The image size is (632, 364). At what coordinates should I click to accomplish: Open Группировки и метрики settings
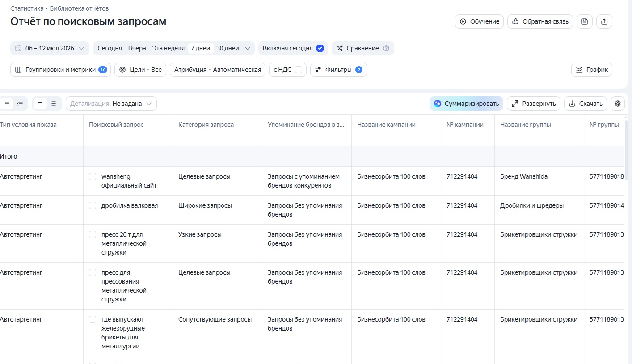[x=60, y=70]
